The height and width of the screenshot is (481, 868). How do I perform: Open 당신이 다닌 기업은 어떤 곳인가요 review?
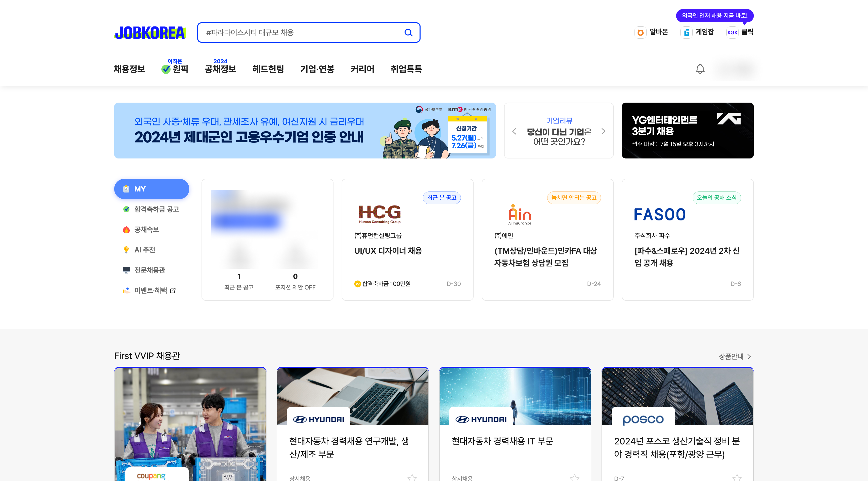pyautogui.click(x=559, y=137)
